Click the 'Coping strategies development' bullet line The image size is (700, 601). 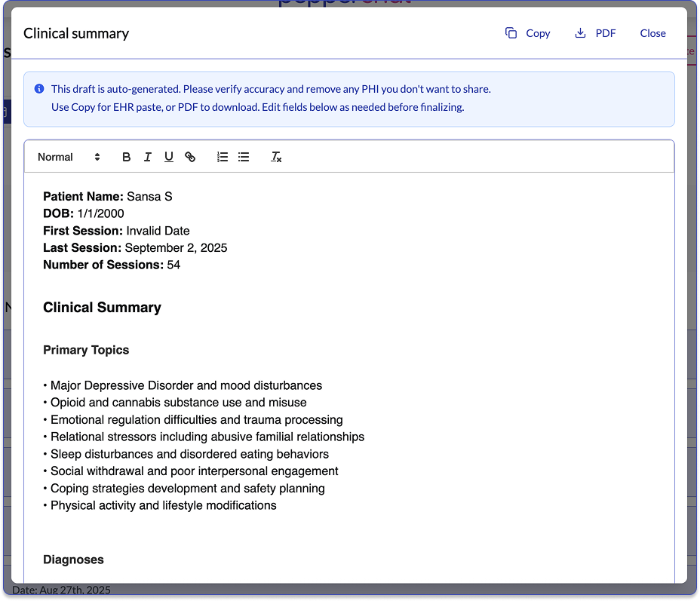[x=184, y=489]
